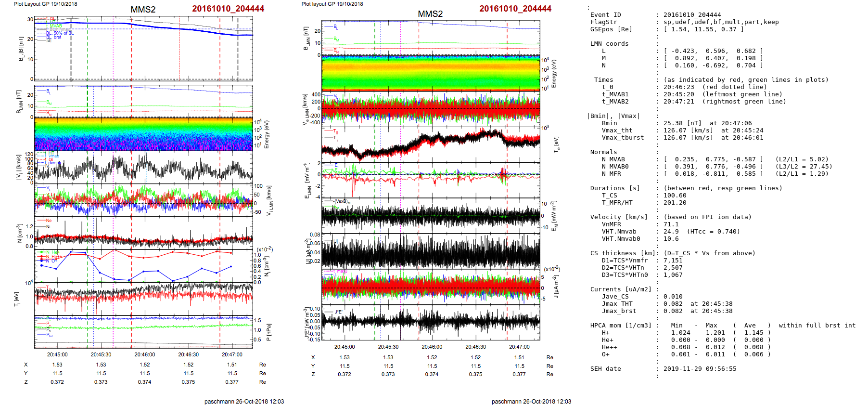Click the paschmann footer under right plot

pos(531,401)
